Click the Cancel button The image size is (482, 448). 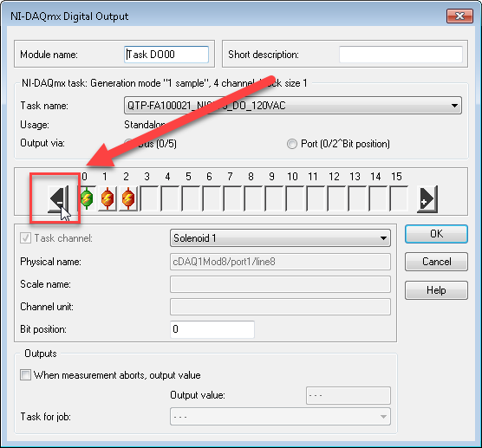436,262
